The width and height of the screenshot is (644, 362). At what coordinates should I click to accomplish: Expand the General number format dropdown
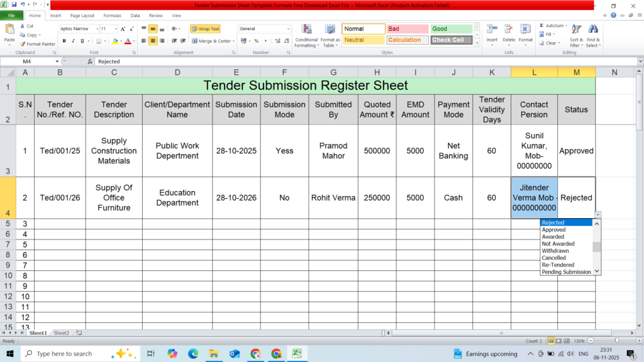[x=288, y=29]
